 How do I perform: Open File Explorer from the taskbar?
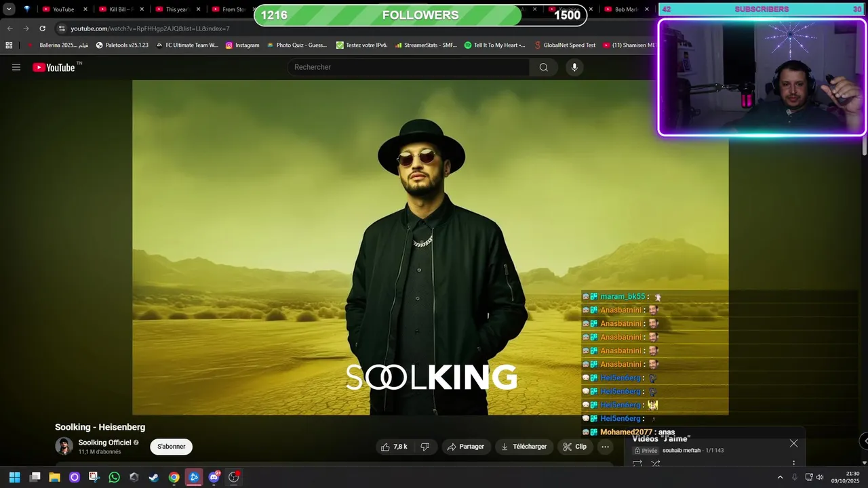(x=55, y=477)
